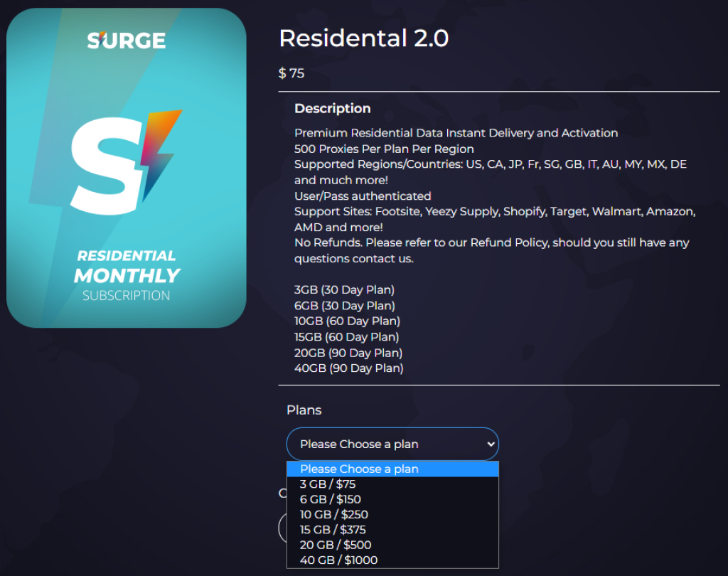
Task: Pick the 6 GB / $150 plan option
Action: click(331, 499)
